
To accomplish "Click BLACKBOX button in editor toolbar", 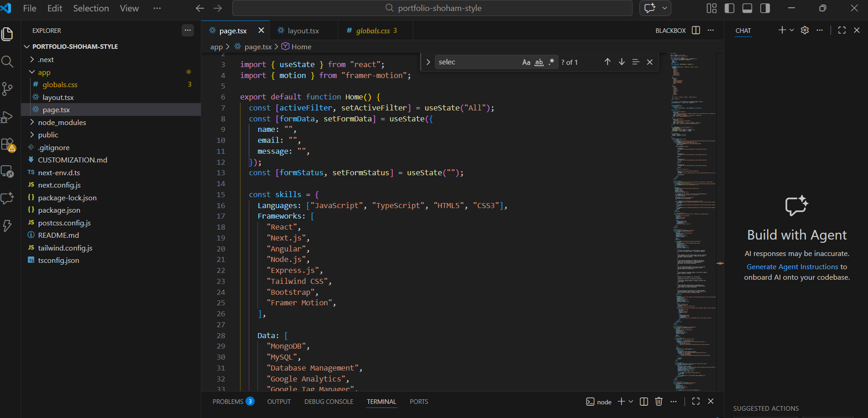I will tap(670, 31).
